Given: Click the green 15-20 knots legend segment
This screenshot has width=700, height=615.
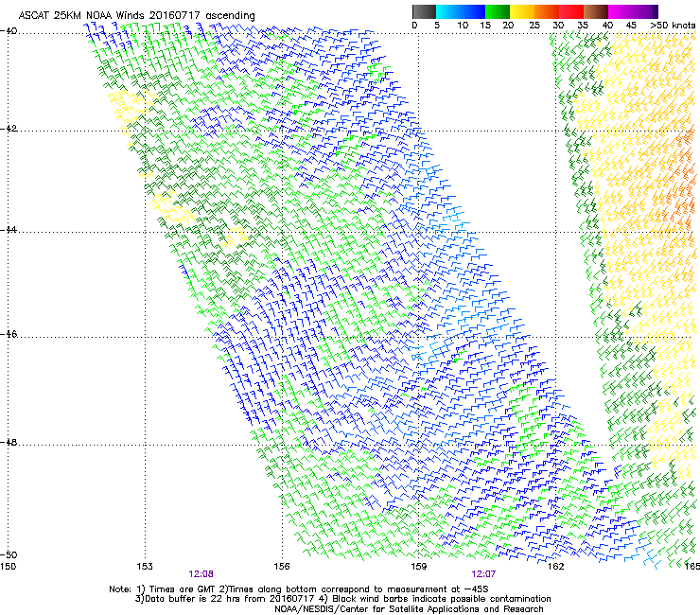Looking at the screenshot, I should [498, 11].
